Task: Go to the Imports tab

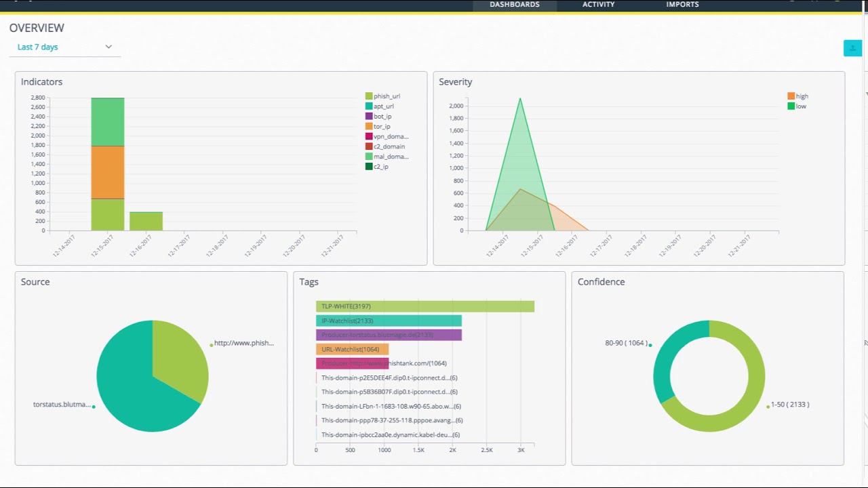Action: [682, 5]
